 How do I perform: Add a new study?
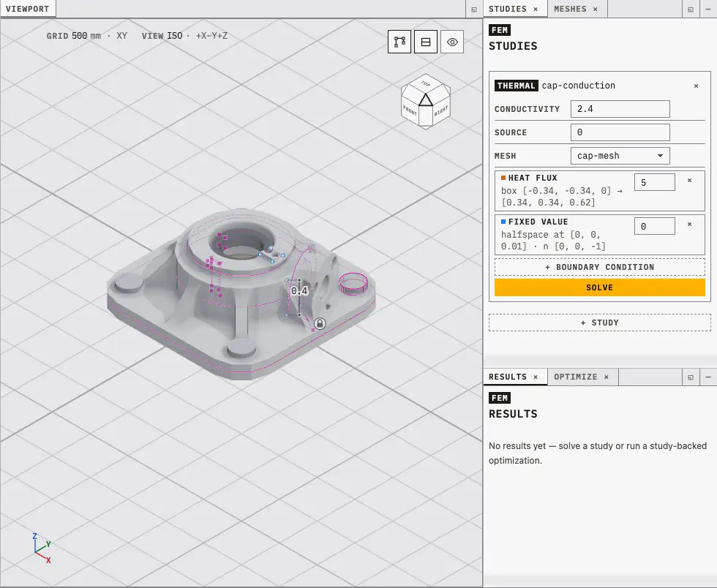pyautogui.click(x=599, y=323)
